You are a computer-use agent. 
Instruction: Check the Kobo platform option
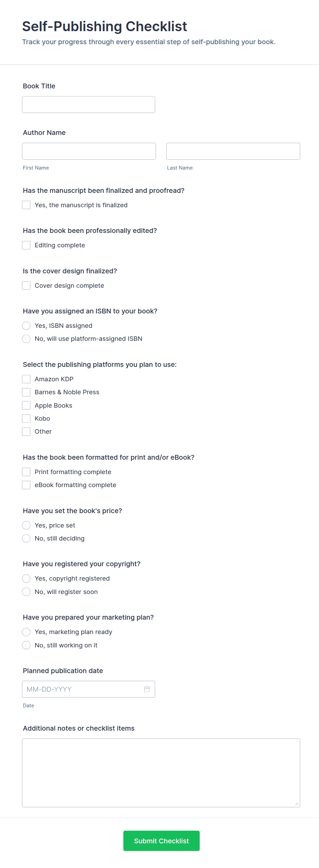(x=26, y=418)
